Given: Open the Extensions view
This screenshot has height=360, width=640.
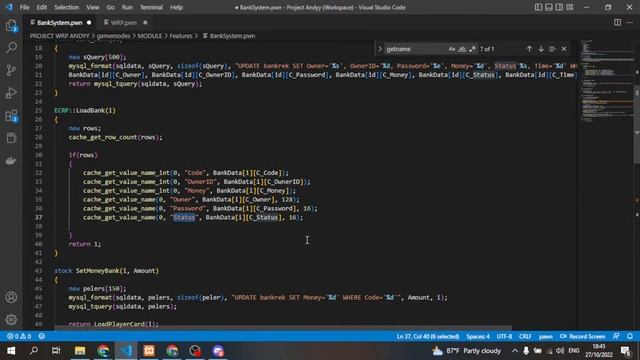Looking at the screenshot, I should (x=11, y=116).
